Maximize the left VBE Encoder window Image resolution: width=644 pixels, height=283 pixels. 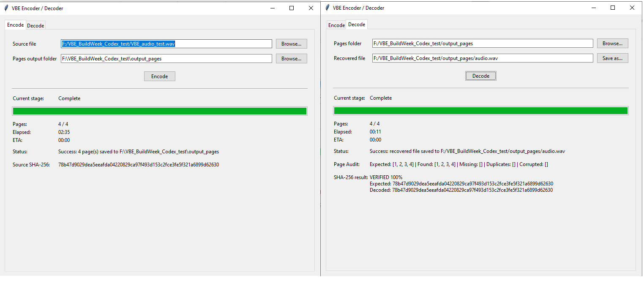pyautogui.click(x=292, y=8)
